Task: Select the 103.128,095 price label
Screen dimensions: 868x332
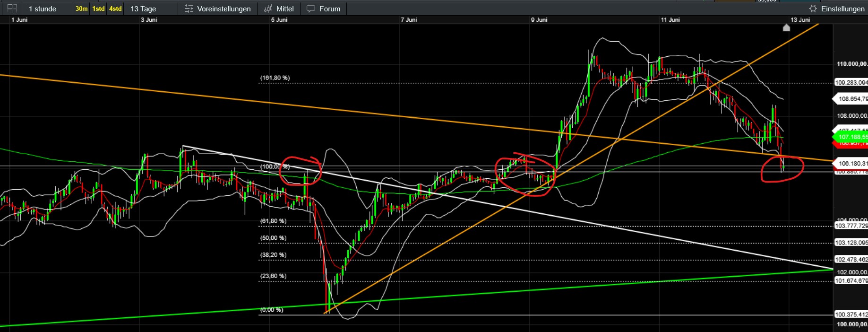Action: pos(851,243)
